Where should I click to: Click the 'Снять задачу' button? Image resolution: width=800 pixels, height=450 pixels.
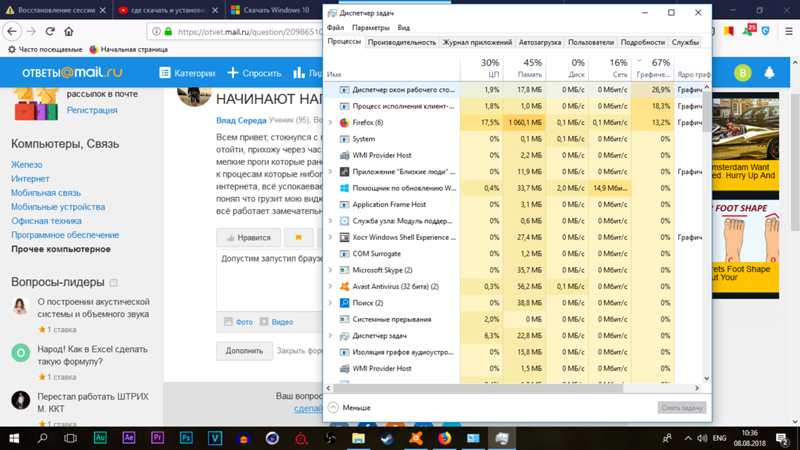(x=682, y=407)
